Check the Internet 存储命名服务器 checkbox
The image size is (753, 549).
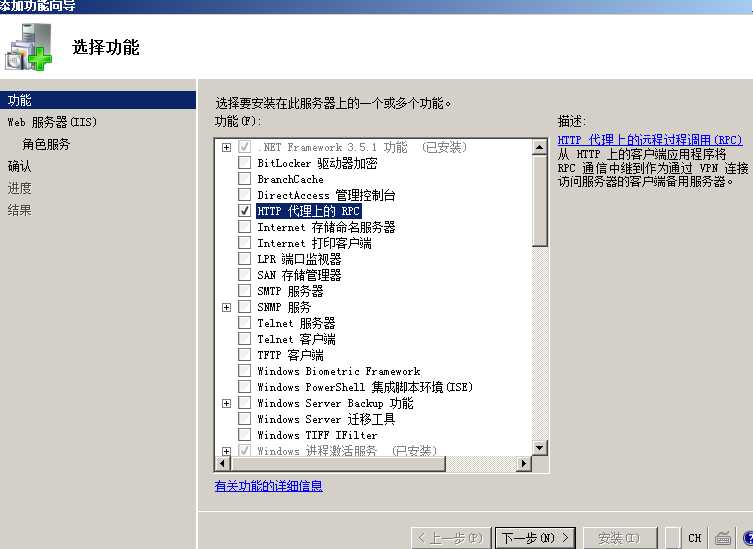pyautogui.click(x=244, y=227)
